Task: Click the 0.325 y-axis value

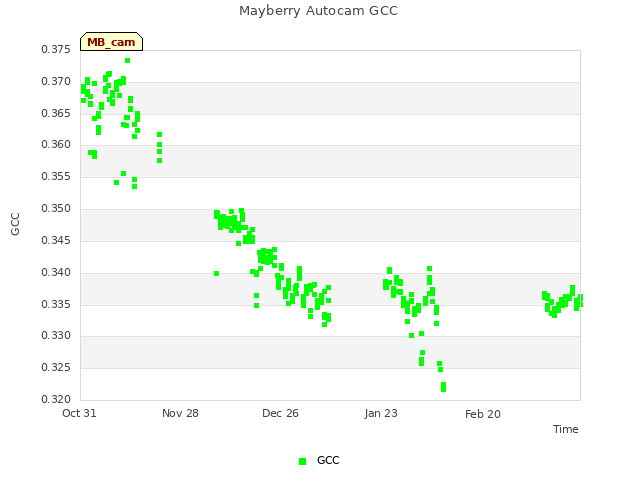Action: click(x=56, y=367)
